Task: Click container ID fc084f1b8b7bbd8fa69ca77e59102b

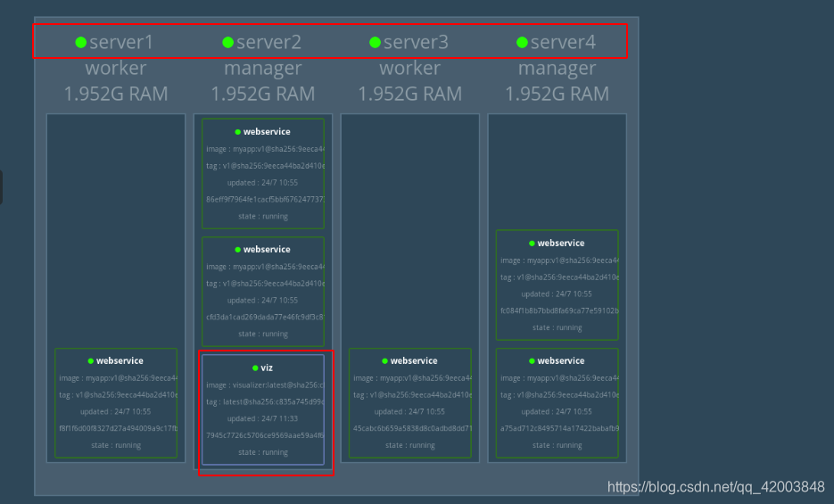Action: tap(559, 311)
